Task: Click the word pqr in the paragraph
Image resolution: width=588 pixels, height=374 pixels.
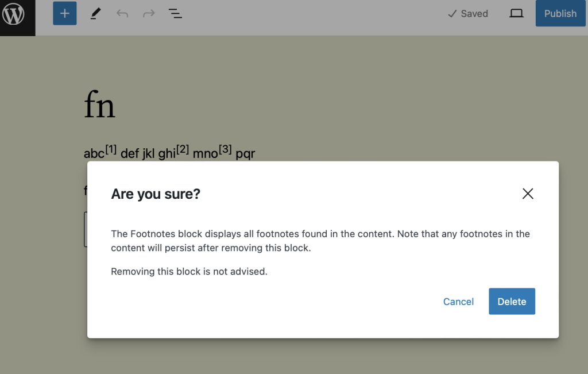Action: [x=246, y=153]
